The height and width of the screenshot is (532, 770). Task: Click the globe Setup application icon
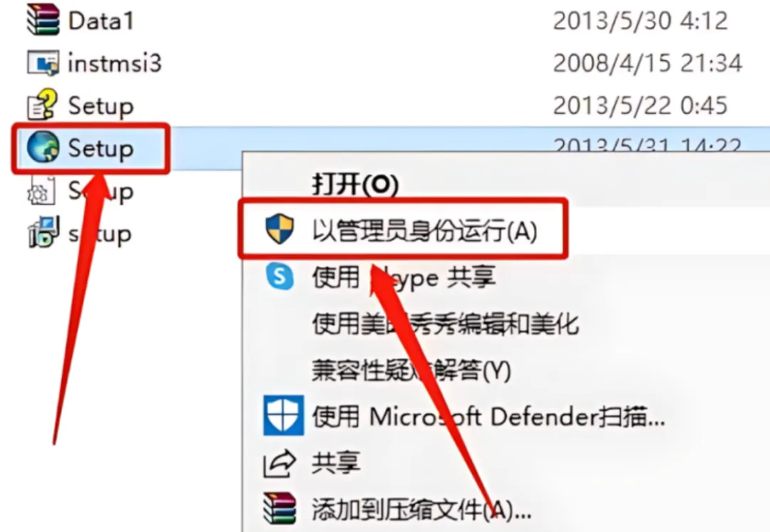coord(43,147)
